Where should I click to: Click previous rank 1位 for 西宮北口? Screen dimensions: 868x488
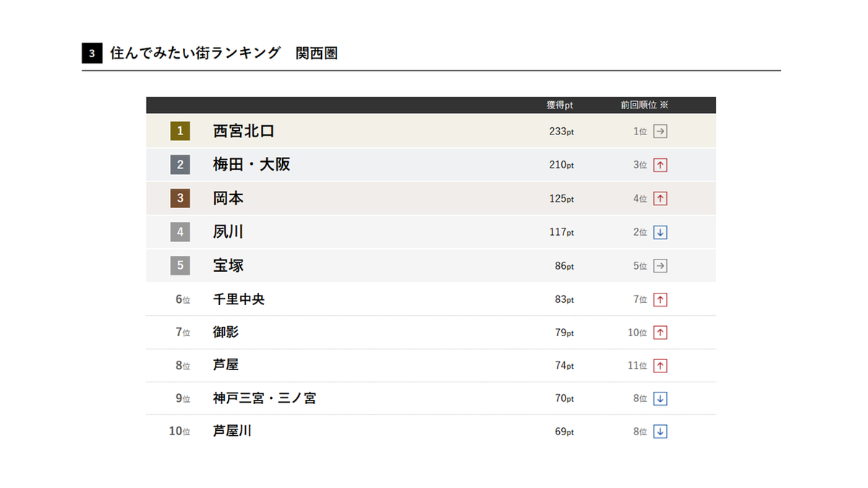coord(640,132)
